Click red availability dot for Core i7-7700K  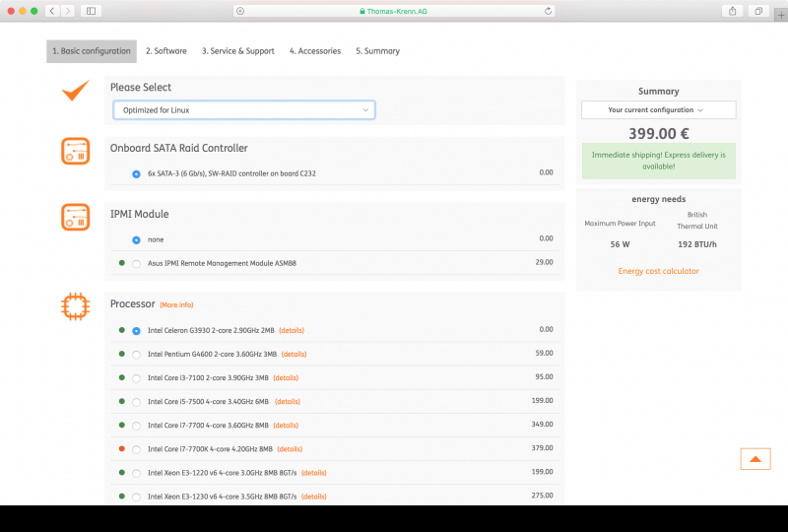pyautogui.click(x=121, y=448)
